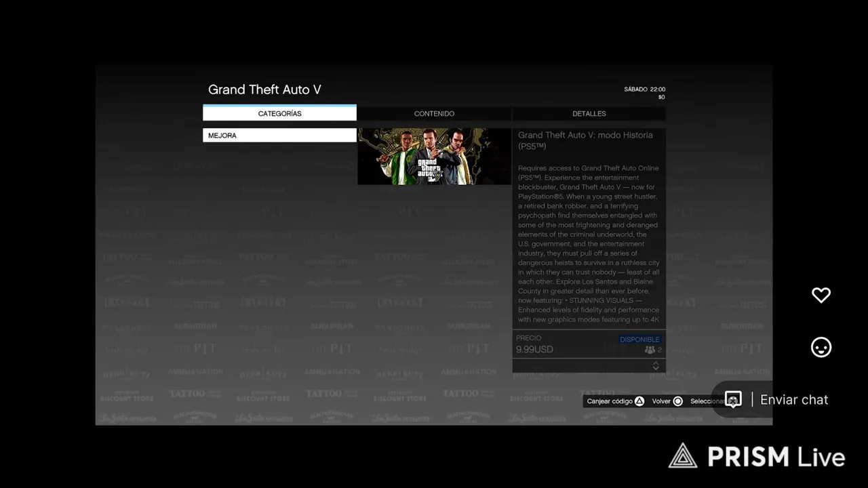Click the players count icon

(x=650, y=350)
